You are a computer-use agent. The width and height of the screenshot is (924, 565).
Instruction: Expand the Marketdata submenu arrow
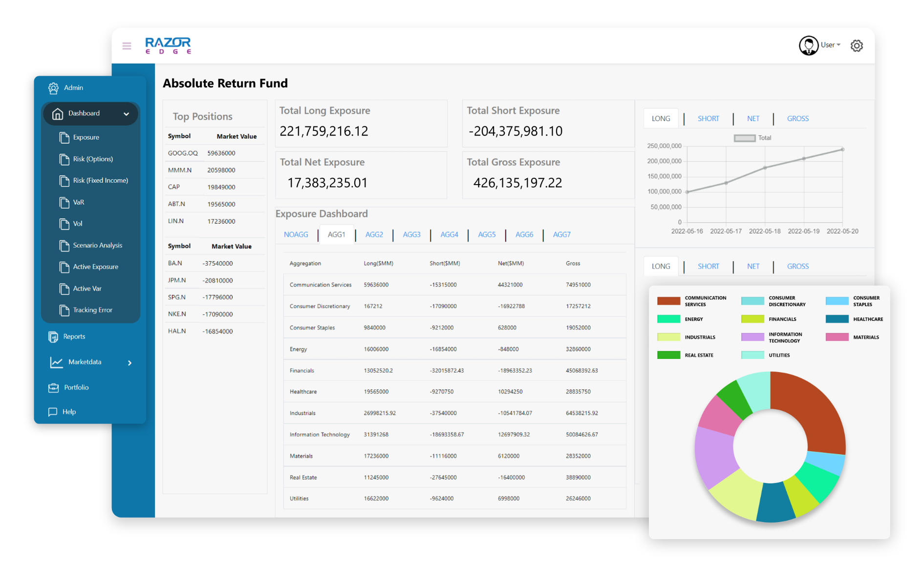[129, 363]
